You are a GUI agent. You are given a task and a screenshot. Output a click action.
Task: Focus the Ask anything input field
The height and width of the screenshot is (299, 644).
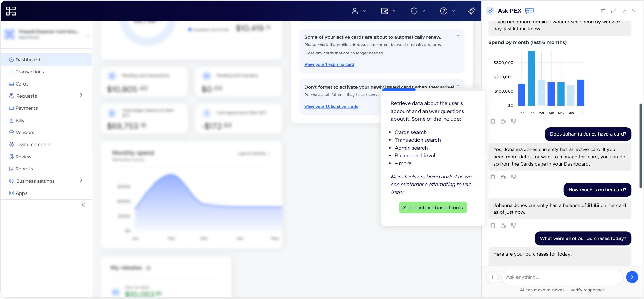coord(562,277)
